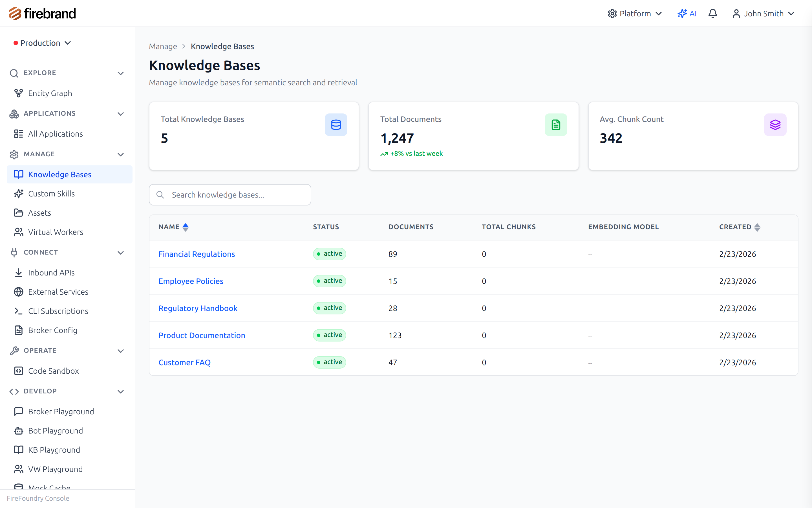This screenshot has width=812, height=508.
Task: Collapse the CONNECT section
Action: tap(120, 252)
